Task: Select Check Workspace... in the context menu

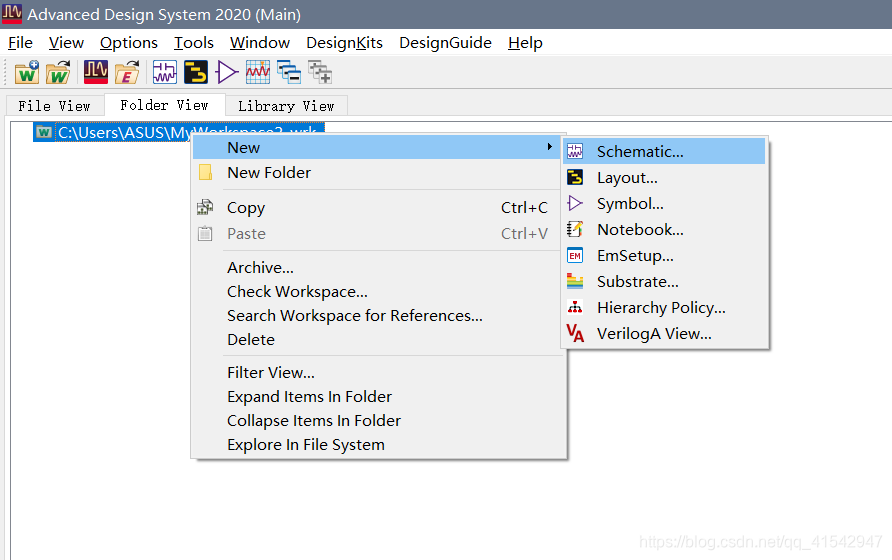Action: click(x=378, y=291)
